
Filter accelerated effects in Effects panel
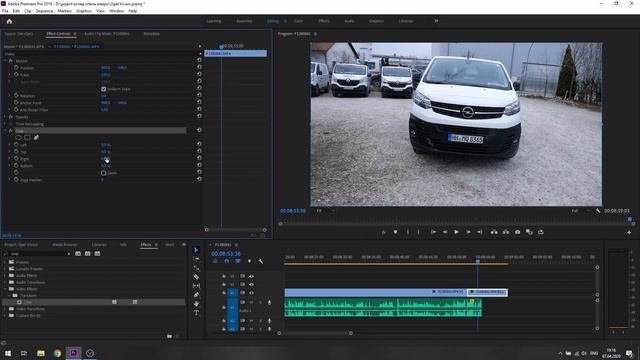[x=78, y=253]
